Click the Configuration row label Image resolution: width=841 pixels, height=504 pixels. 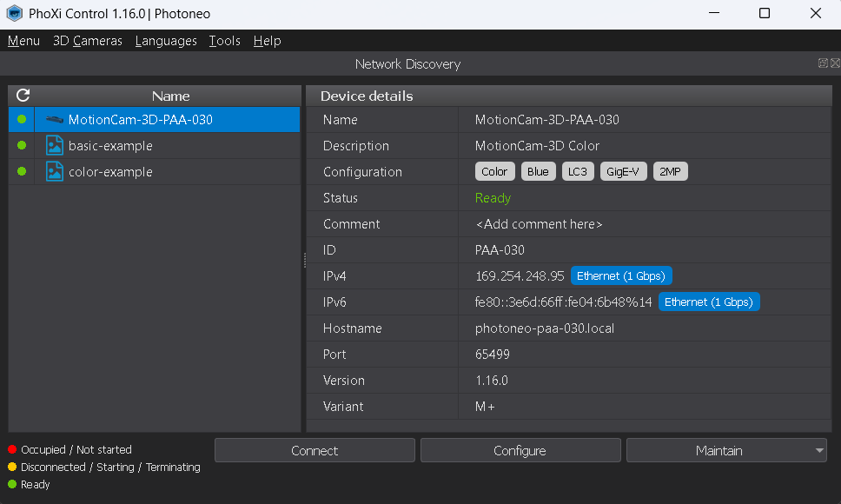[x=362, y=172]
